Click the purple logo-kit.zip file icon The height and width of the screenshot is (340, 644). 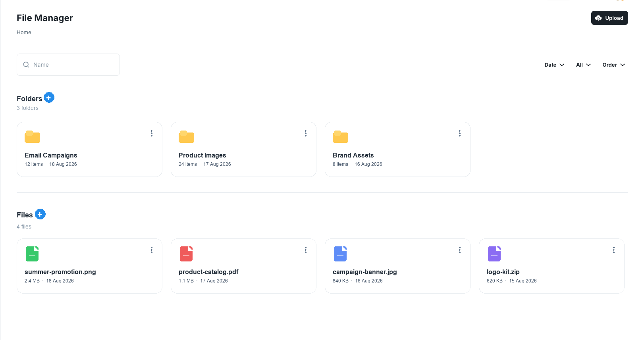pos(494,254)
